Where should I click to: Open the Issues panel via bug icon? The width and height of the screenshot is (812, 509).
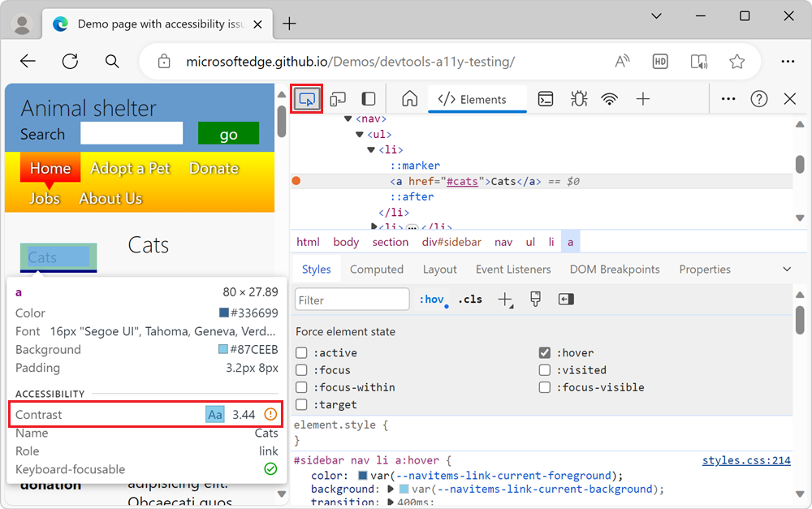[x=578, y=98]
